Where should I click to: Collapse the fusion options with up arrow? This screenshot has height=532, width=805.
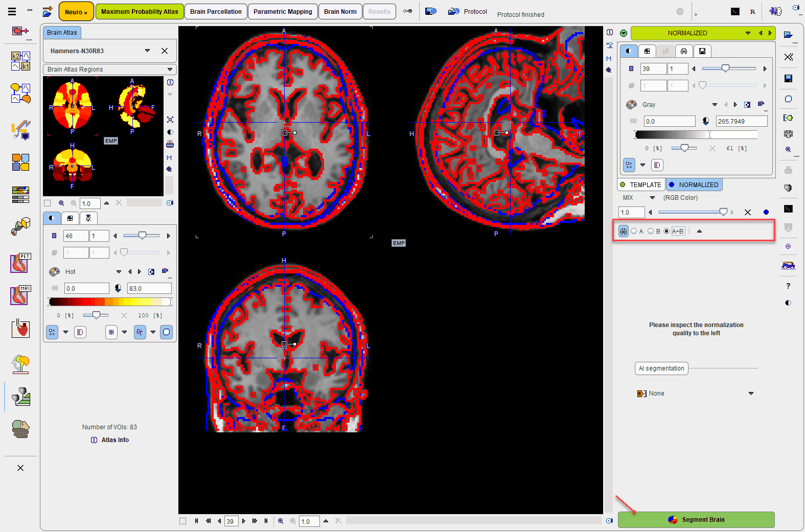click(x=699, y=231)
